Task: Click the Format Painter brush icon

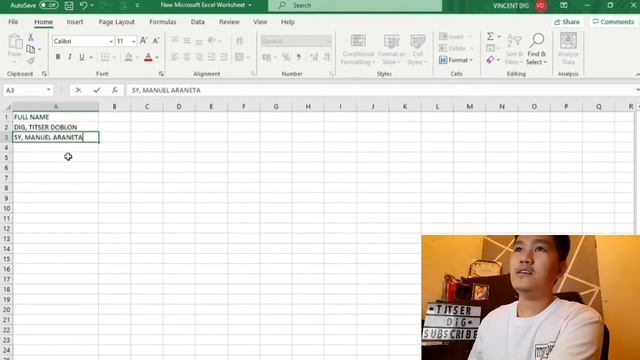Action: pos(31,61)
